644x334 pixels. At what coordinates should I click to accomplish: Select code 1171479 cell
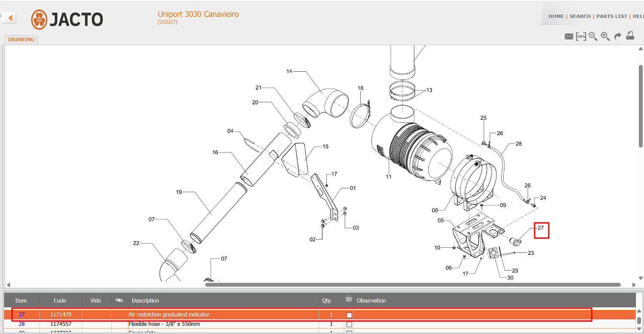[x=61, y=315]
